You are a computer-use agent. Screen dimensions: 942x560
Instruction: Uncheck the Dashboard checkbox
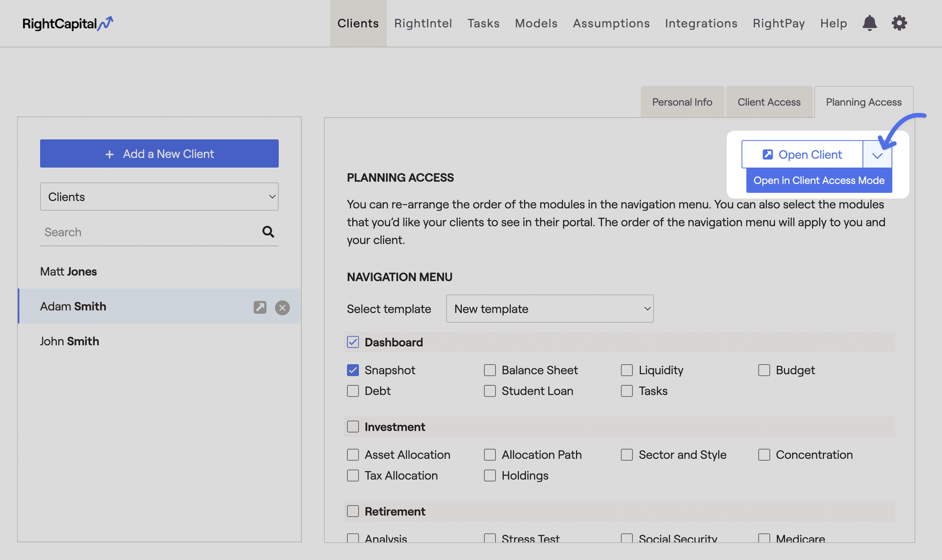point(353,342)
